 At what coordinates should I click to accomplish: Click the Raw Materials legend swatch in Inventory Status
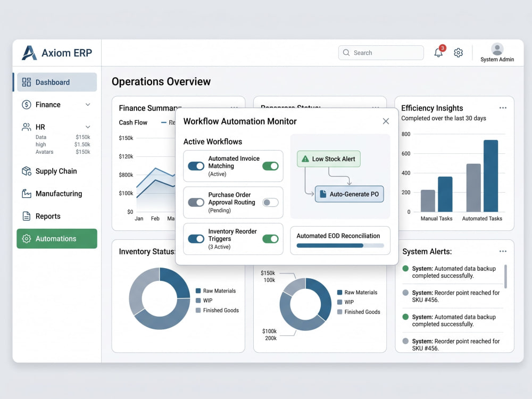[x=198, y=291]
